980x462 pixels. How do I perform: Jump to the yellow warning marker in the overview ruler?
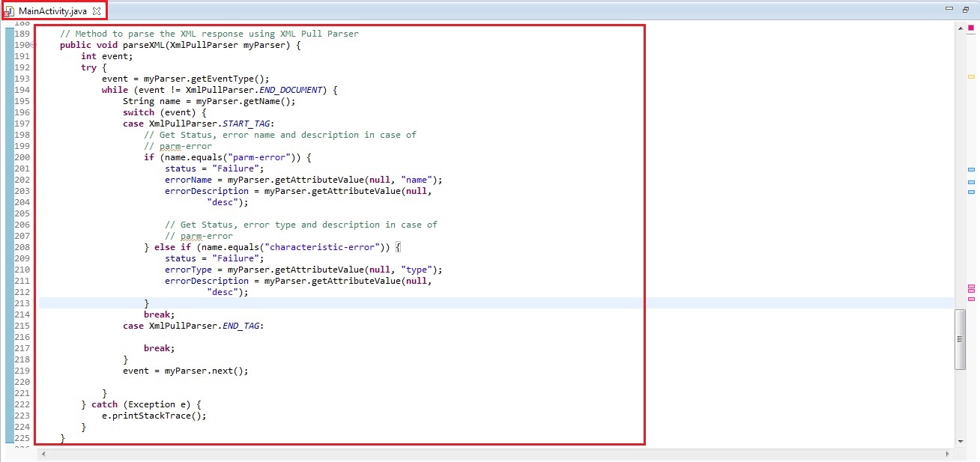[x=971, y=76]
